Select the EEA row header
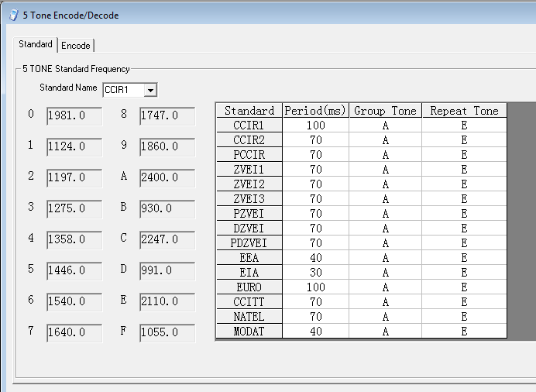 249,257
